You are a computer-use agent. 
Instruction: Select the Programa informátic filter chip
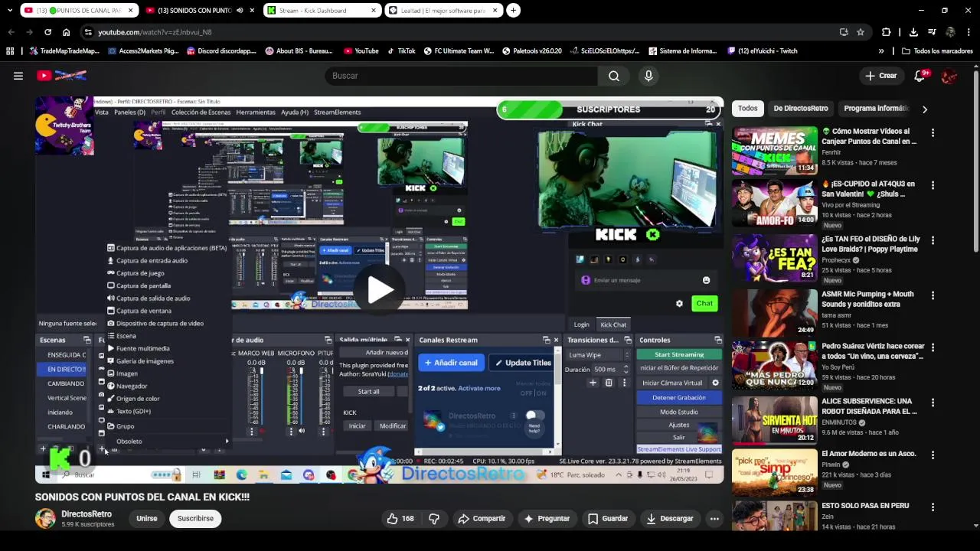point(876,109)
